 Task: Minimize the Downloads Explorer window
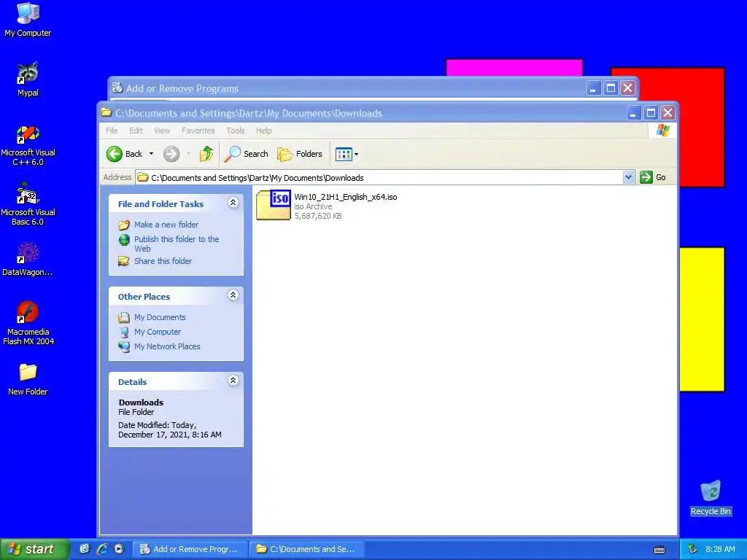coord(634,113)
